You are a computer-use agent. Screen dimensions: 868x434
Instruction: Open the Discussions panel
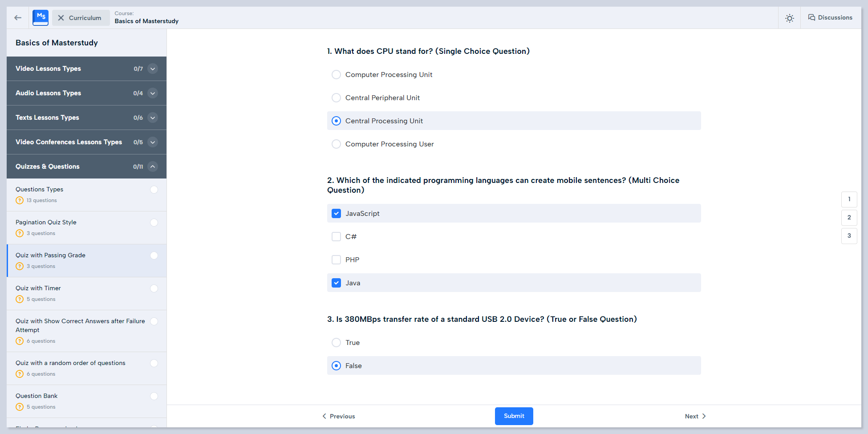830,18
